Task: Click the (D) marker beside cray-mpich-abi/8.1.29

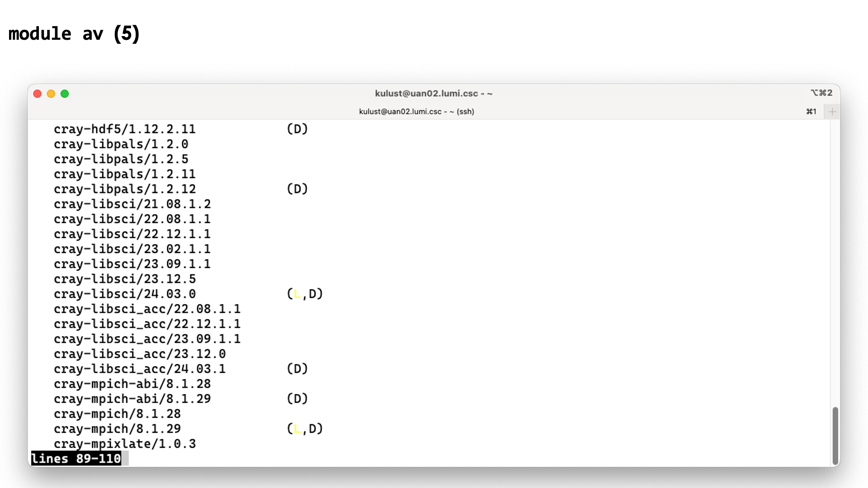Action: [x=297, y=399]
